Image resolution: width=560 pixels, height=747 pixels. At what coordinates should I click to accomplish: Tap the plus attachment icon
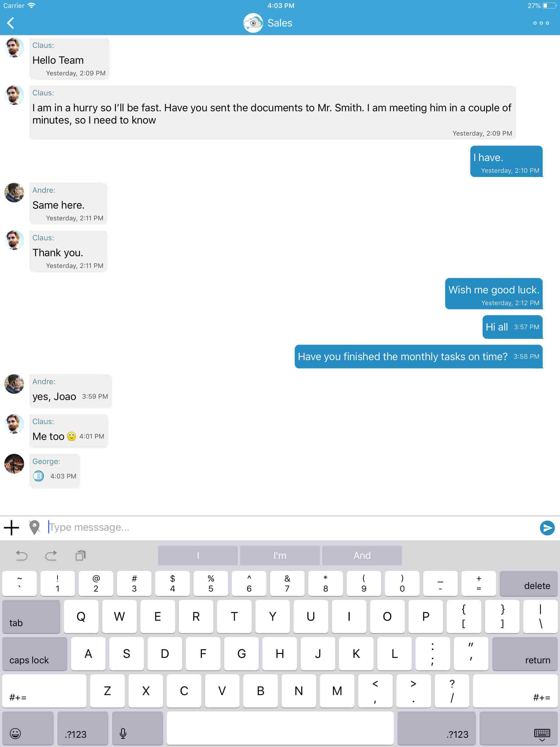11,527
